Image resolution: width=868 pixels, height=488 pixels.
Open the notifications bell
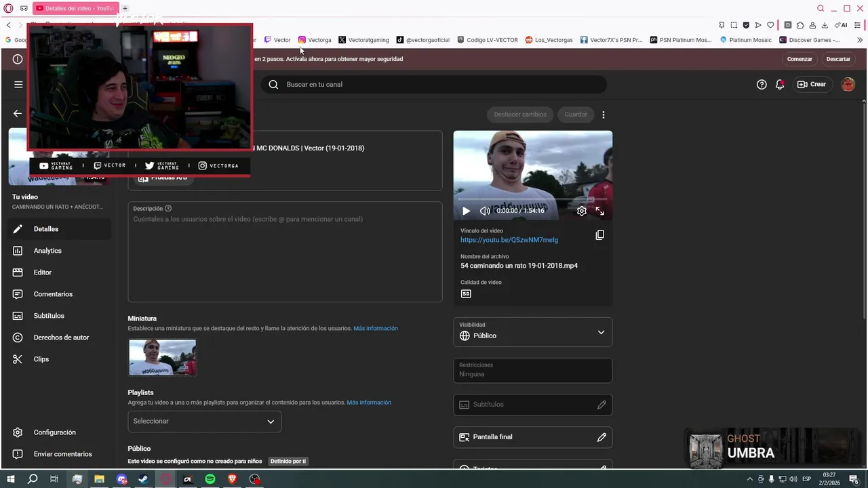click(780, 85)
